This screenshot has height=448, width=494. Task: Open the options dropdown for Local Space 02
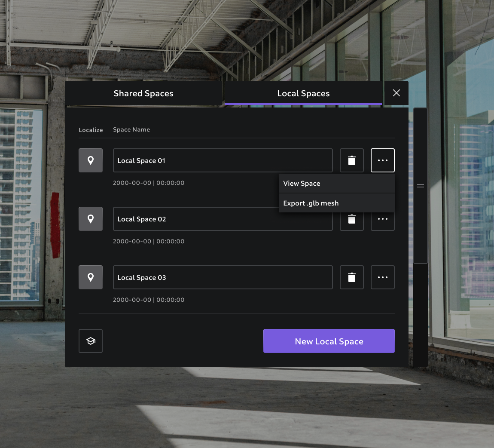pos(382,219)
